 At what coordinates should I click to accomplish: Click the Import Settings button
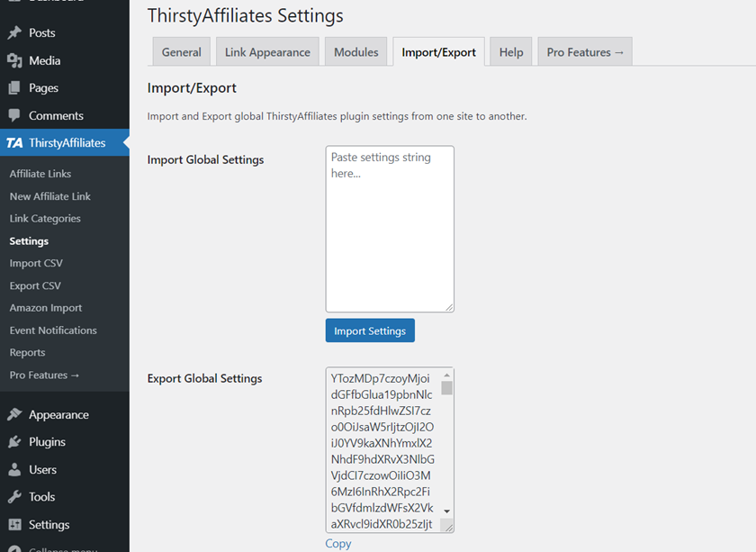pos(370,330)
